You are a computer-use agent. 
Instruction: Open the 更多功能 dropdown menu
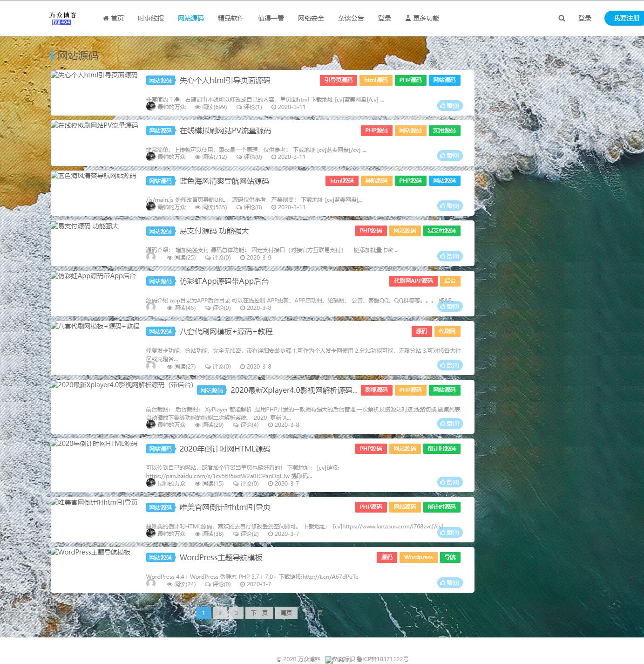[x=422, y=18]
